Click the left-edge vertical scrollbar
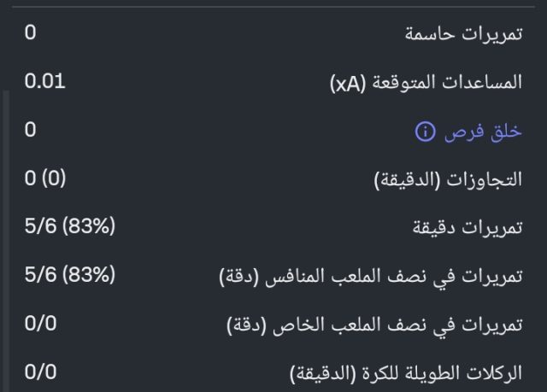The height and width of the screenshot is (392, 547). tap(3, 239)
